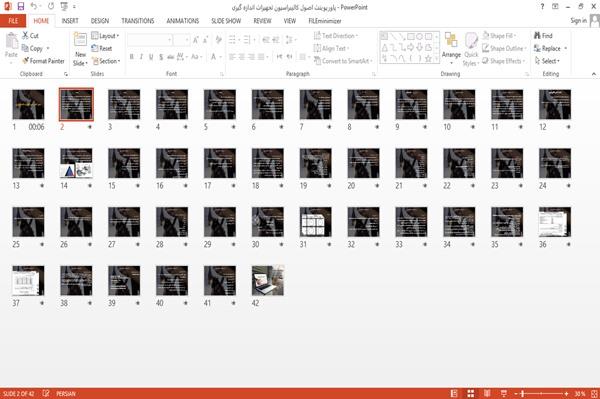Open Shape Fill dropdown
Screen dimensions: 600x399
coord(499,36)
